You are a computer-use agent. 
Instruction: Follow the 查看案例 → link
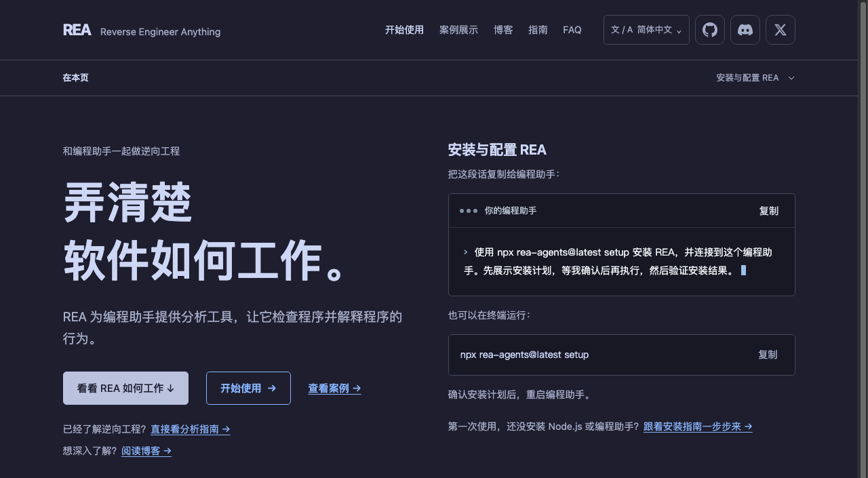pyautogui.click(x=334, y=389)
